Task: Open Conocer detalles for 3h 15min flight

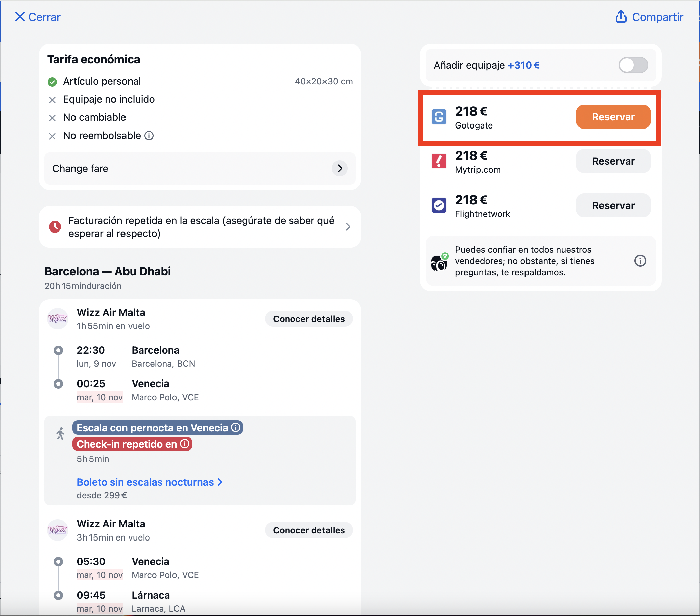Action: pyautogui.click(x=309, y=530)
